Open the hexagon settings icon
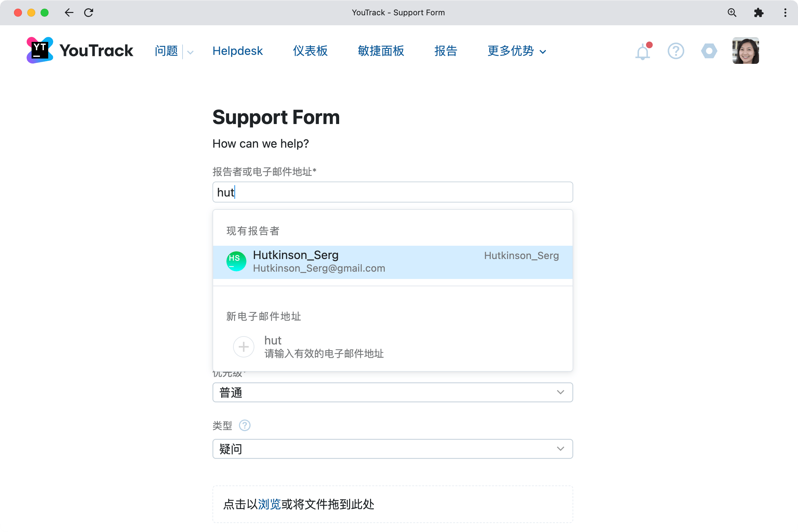The height and width of the screenshot is (532, 798). tap(709, 51)
